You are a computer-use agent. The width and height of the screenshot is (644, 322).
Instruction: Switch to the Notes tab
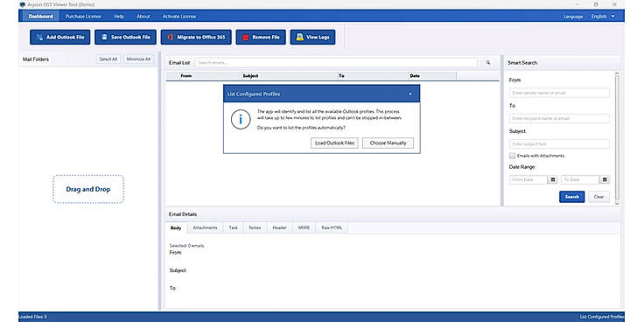pos(255,228)
